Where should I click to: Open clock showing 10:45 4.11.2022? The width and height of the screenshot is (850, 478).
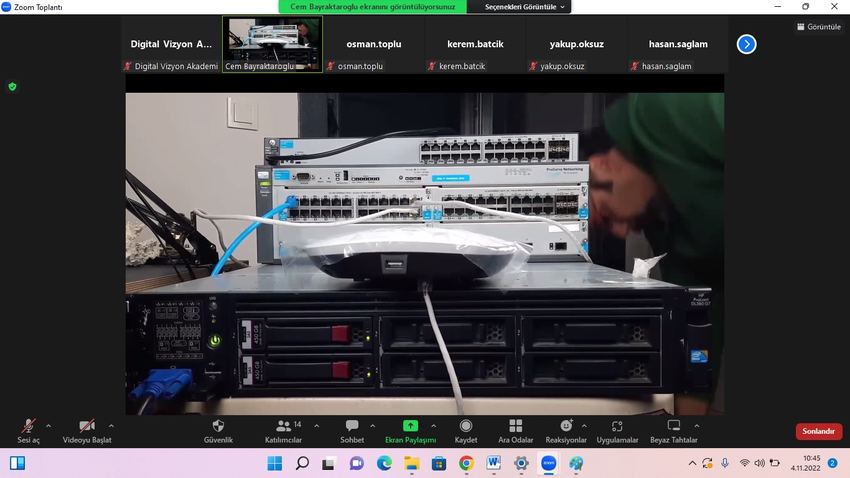click(x=806, y=463)
